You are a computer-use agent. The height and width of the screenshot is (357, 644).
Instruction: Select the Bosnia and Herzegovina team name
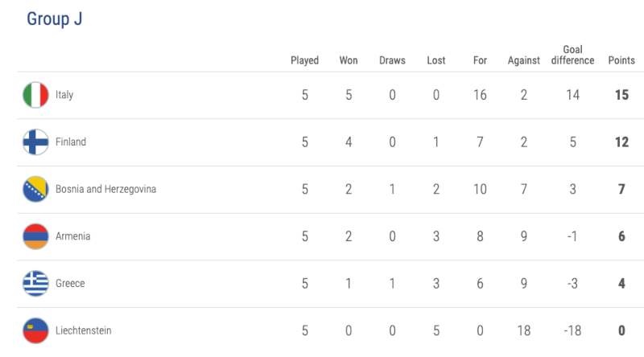105,190
